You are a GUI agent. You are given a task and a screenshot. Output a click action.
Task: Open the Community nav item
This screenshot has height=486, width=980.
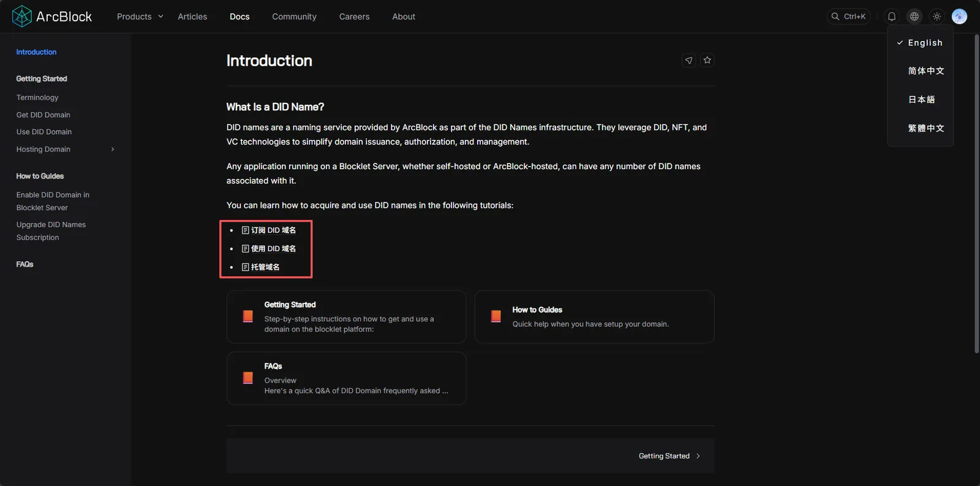click(x=294, y=17)
